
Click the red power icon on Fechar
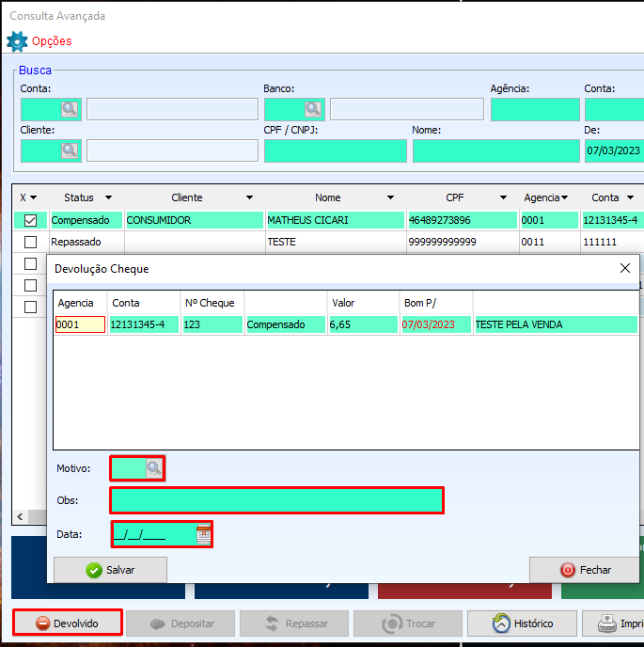pyautogui.click(x=568, y=570)
